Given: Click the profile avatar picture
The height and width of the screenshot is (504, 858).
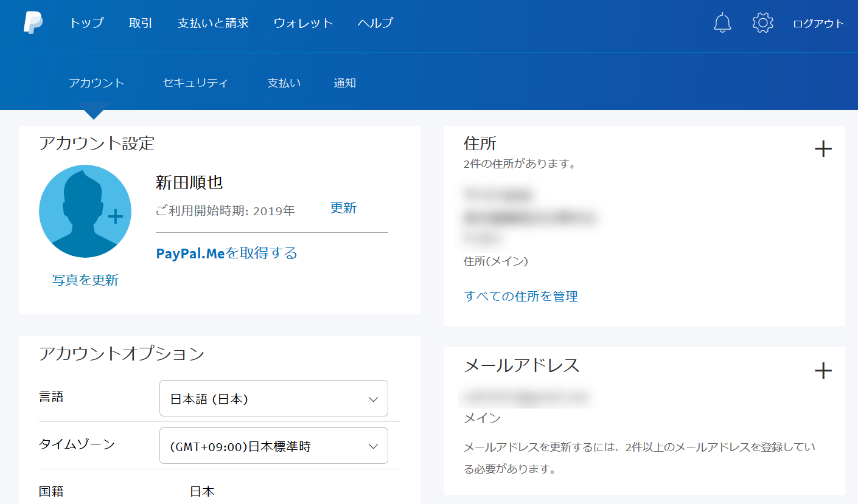Looking at the screenshot, I should click(x=85, y=211).
